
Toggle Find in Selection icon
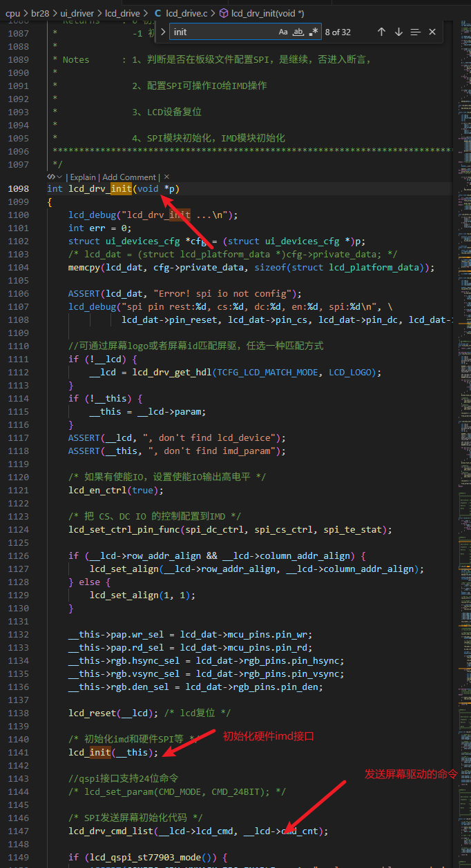(x=415, y=32)
